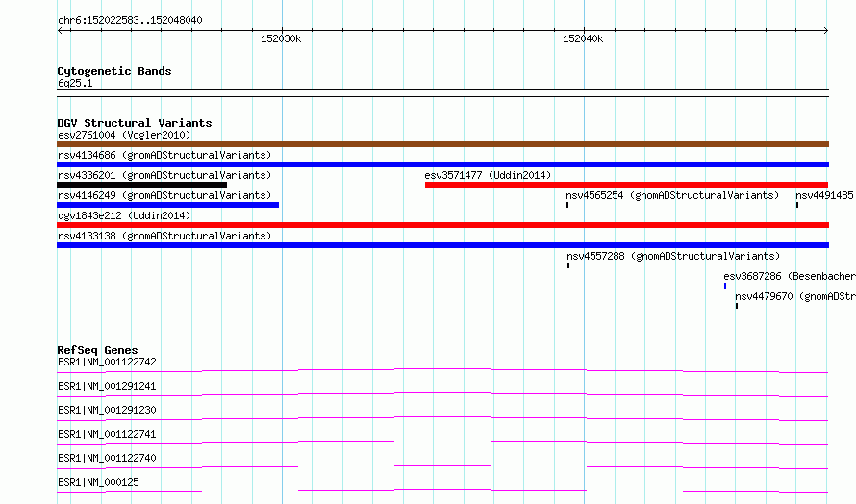Select the blue nsv4146249 variant bar

tap(167, 205)
